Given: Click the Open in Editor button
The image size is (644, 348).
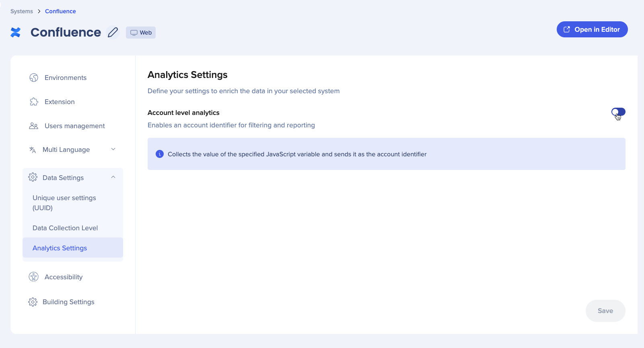Looking at the screenshot, I should pos(592,29).
